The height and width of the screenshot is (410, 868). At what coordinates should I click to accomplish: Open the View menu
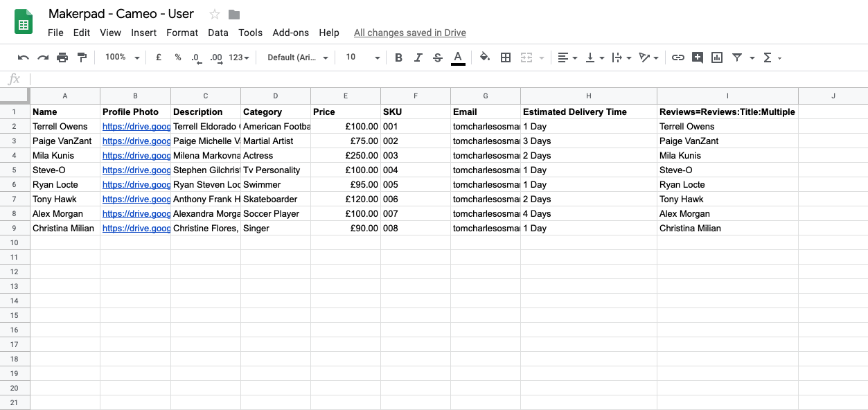(110, 33)
